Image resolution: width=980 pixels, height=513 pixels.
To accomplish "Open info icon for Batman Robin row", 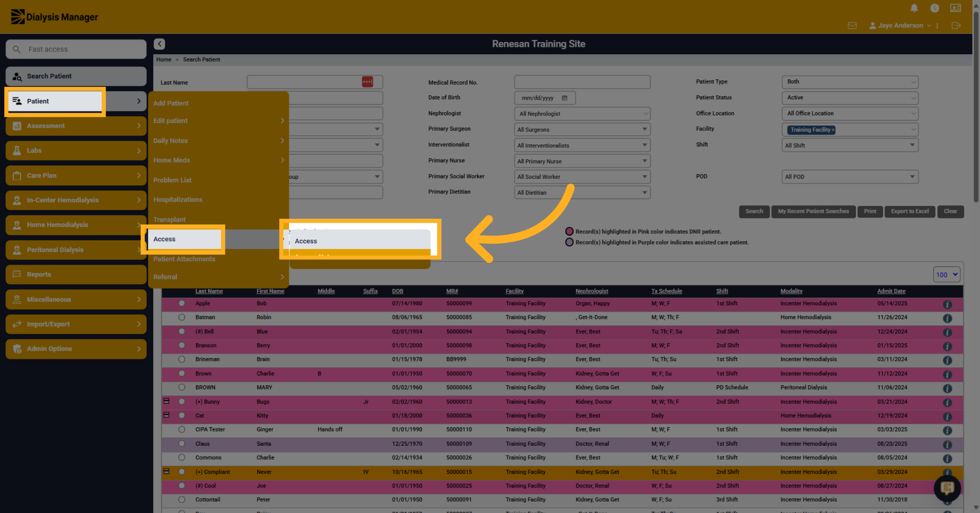I will pyautogui.click(x=947, y=318).
